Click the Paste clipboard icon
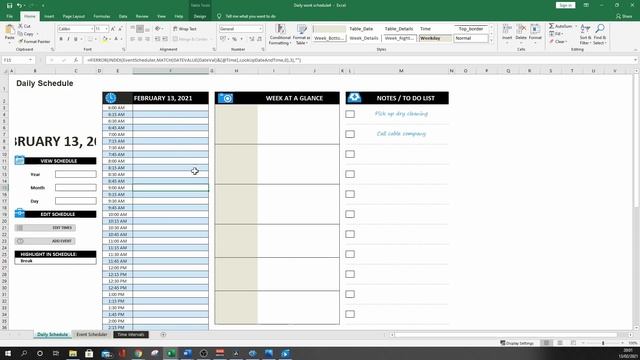The image size is (640, 360). [9, 30]
